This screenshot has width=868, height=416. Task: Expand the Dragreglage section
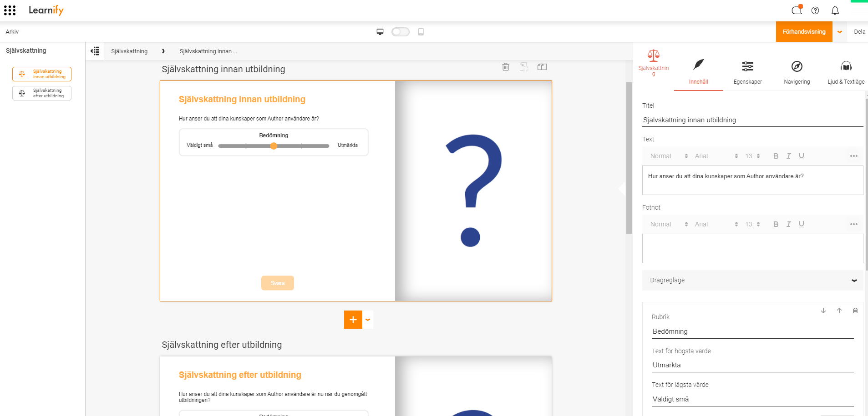click(x=752, y=280)
